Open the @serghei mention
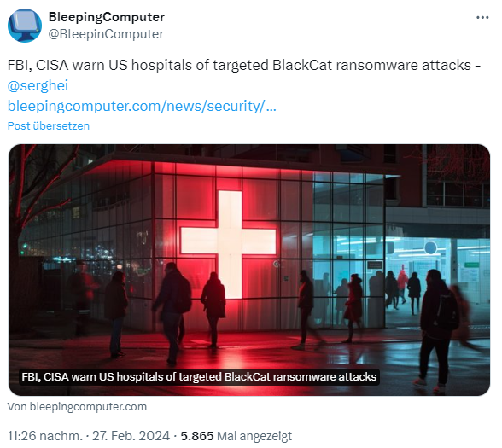The height and width of the screenshot is (448, 502). click(x=38, y=85)
